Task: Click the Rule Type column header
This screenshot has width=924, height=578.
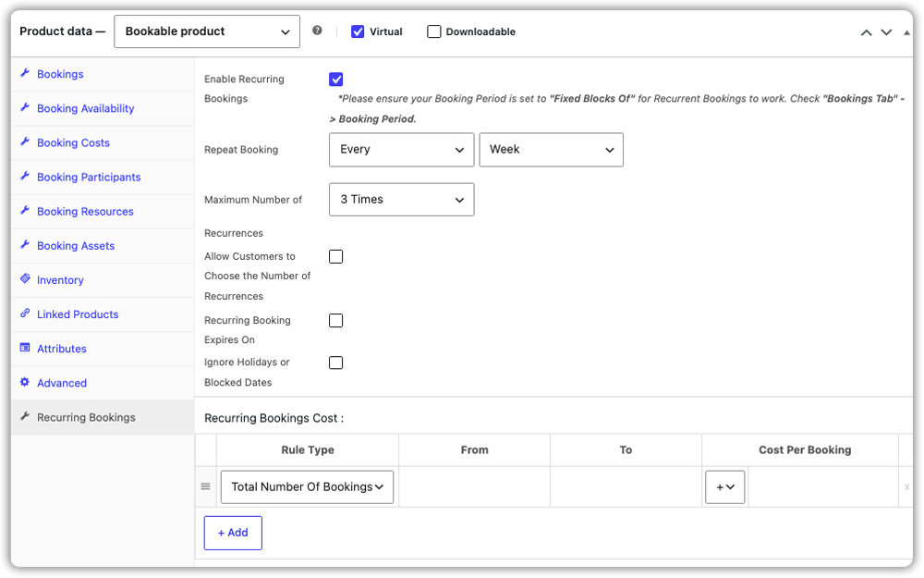Action: click(308, 450)
